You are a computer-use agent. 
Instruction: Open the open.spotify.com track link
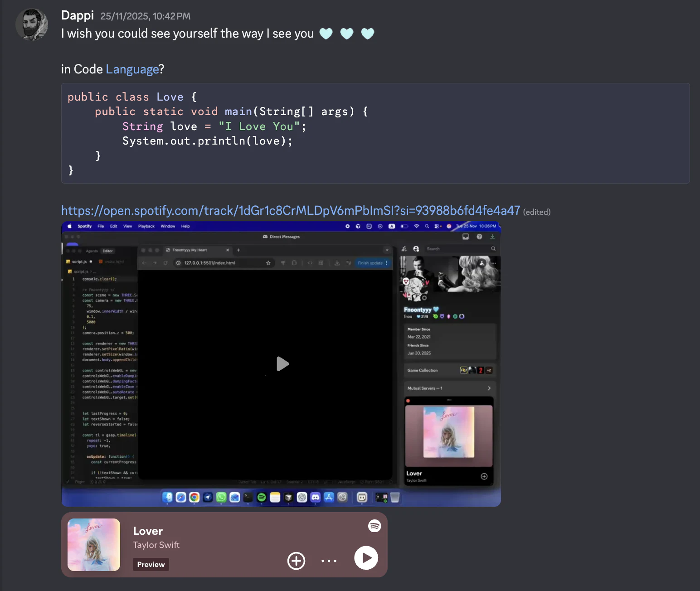[291, 211]
